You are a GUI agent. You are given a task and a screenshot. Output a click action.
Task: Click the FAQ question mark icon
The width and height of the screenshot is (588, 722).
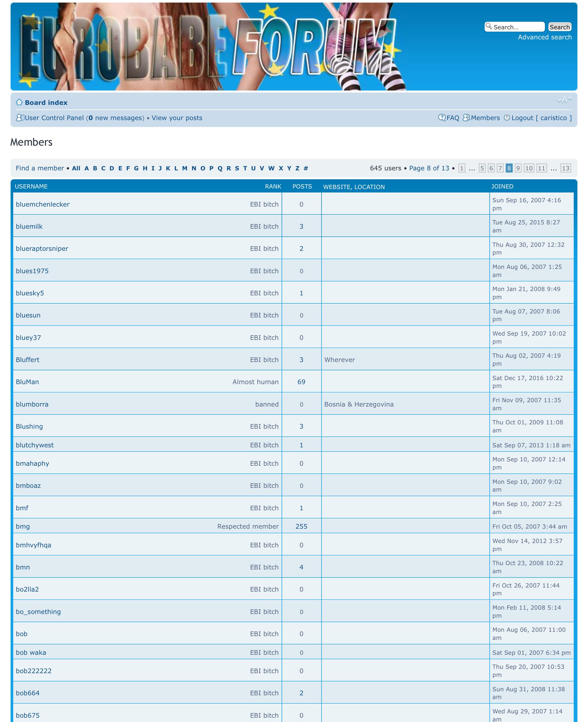[x=442, y=118]
